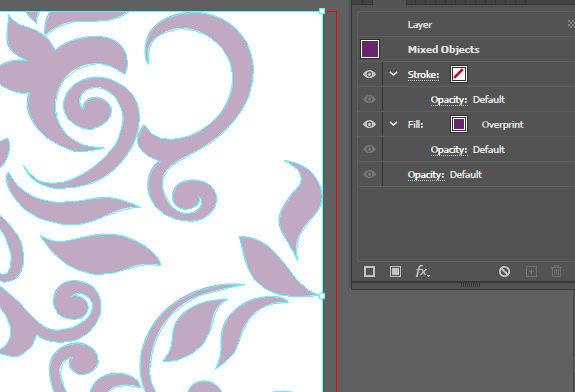Image resolution: width=575 pixels, height=392 pixels.
Task: Click Add New Stroke icon at panel bottom
Action: pos(369,272)
